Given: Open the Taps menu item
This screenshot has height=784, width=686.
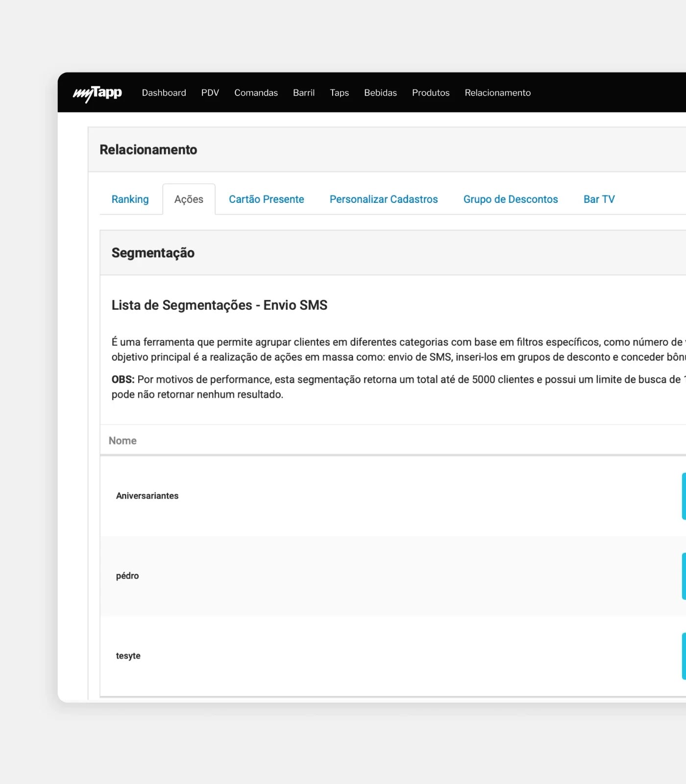Looking at the screenshot, I should (x=339, y=93).
